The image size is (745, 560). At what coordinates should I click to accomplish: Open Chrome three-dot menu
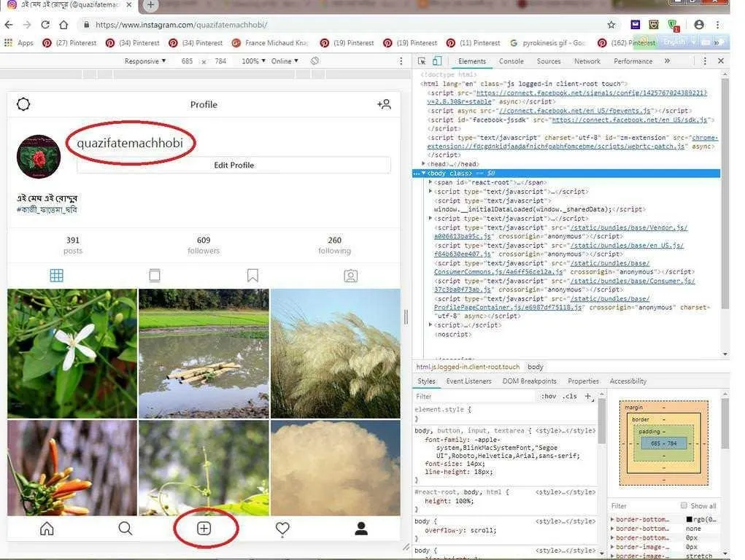pos(717,25)
